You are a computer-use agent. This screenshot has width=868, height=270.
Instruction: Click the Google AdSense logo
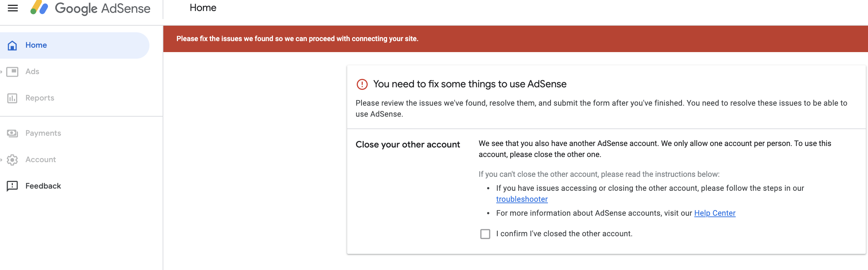pyautogui.click(x=90, y=8)
